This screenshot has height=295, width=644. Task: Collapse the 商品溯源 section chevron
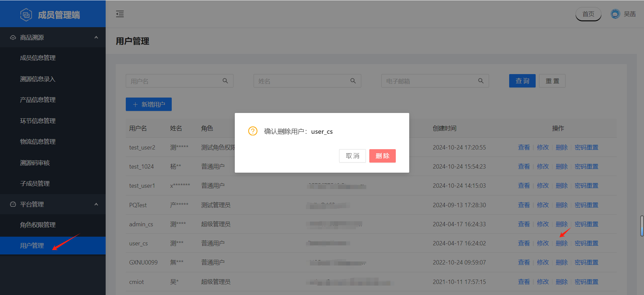pos(96,38)
